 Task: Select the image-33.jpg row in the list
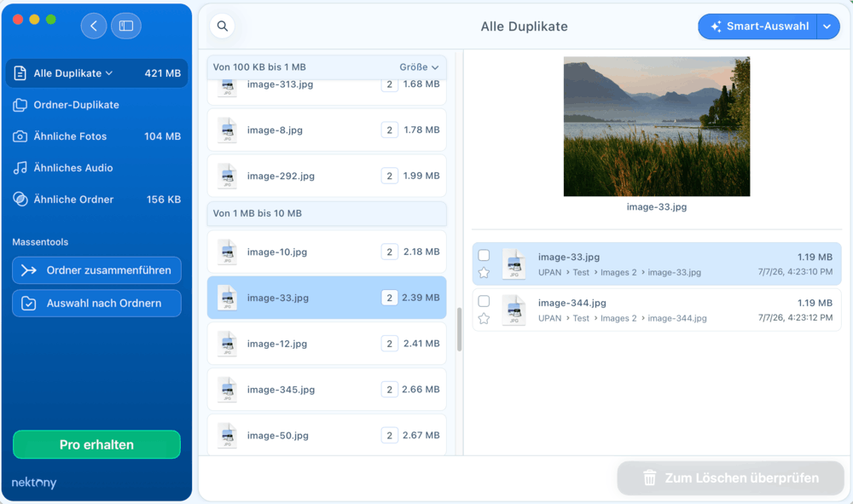pyautogui.click(x=327, y=298)
